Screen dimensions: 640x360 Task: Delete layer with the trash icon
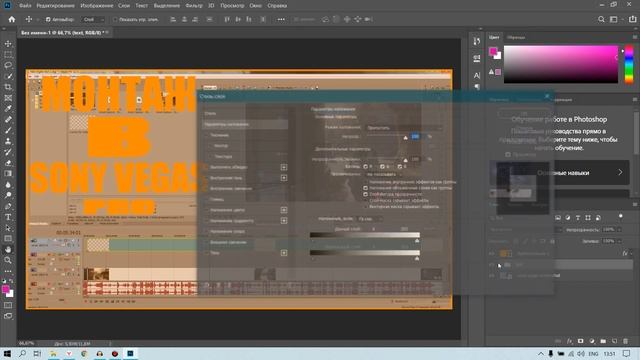[x=625, y=341]
